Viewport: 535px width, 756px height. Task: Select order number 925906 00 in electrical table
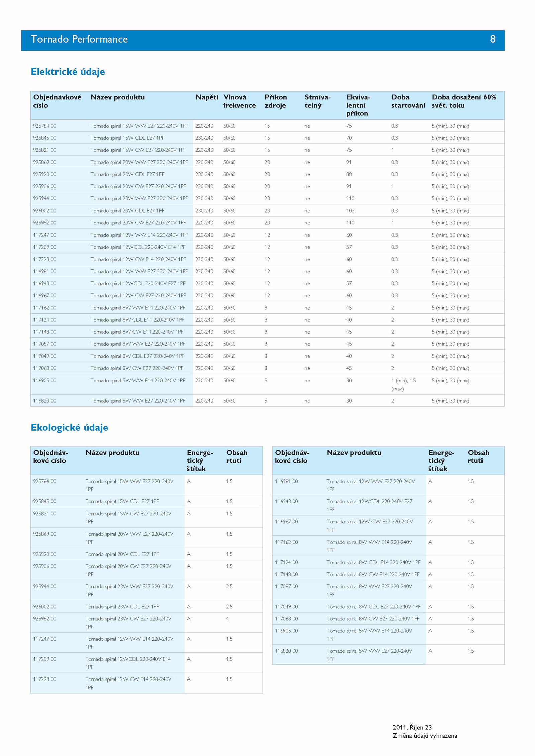(x=44, y=186)
